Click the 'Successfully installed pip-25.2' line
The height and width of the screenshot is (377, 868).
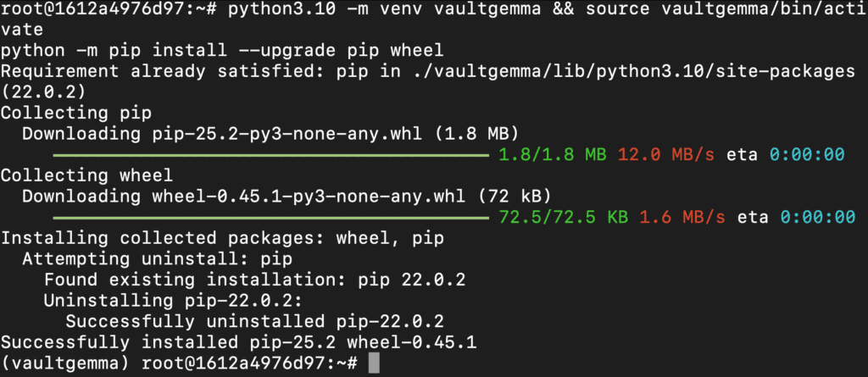[x=238, y=342]
